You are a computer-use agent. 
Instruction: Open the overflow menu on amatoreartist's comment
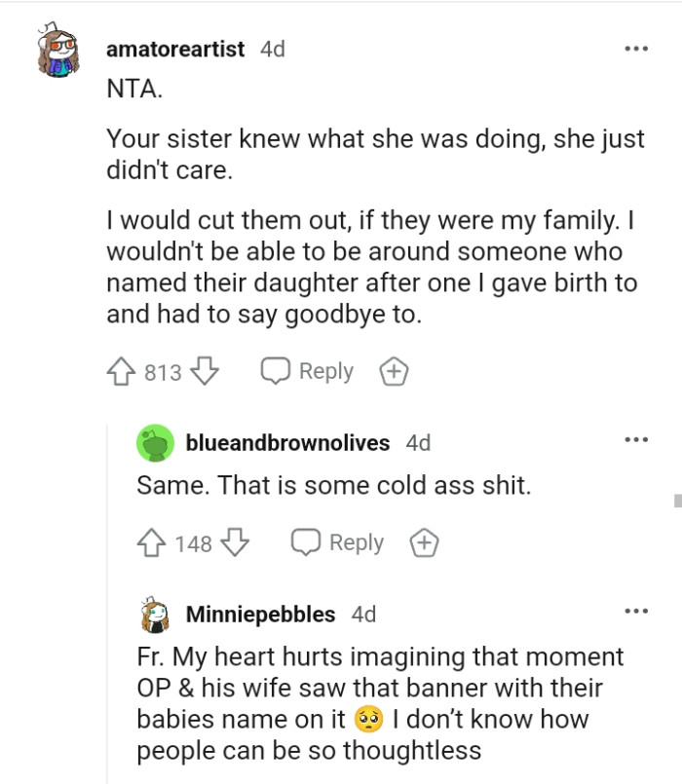[x=638, y=45]
